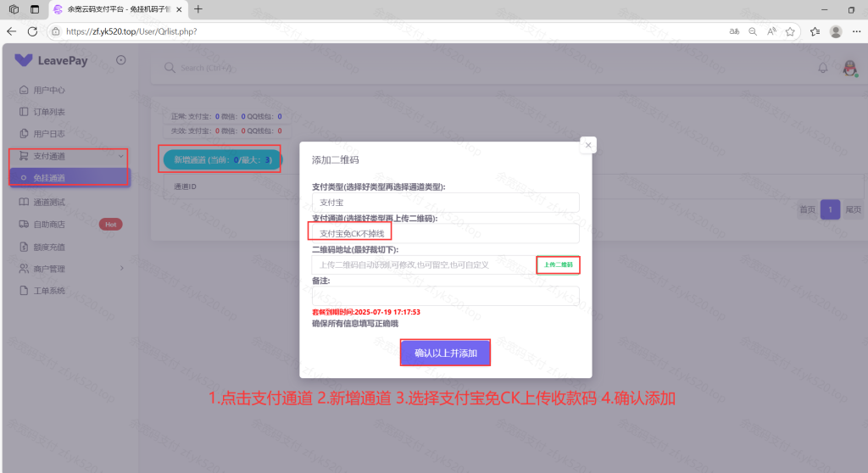Open the 支付通道 dropdown showing 支付宝免CK不掉线
This screenshot has width=868, height=473.
445,233
